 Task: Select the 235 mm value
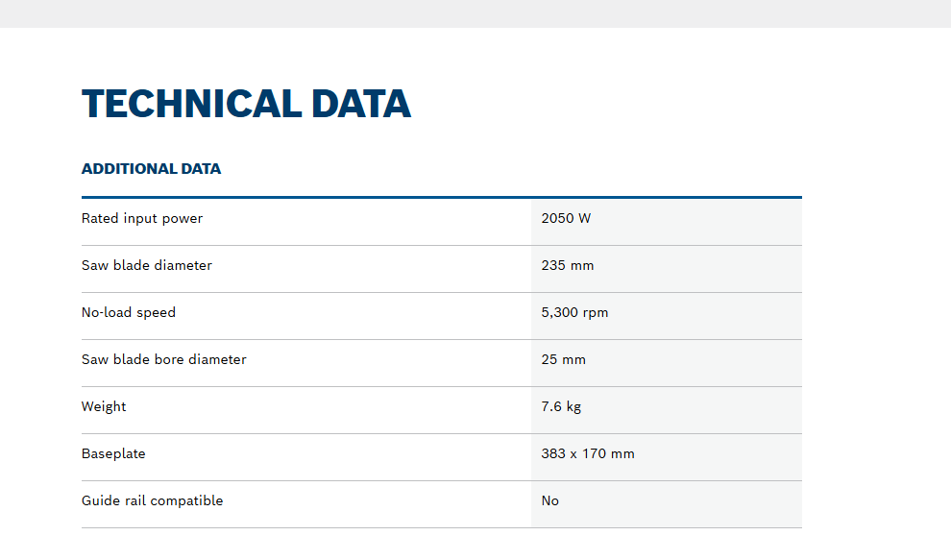(x=568, y=265)
